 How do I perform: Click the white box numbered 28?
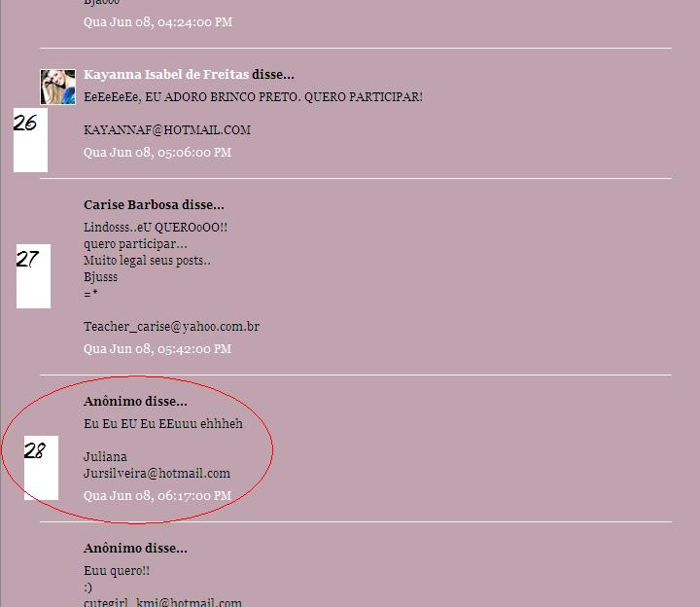pyautogui.click(x=41, y=468)
